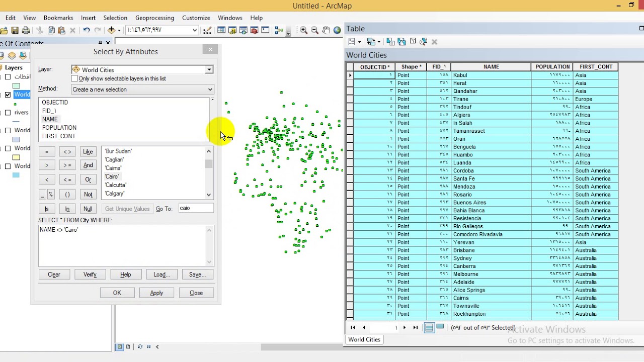Check the World layer with yellow symbol
644x362 pixels.
tap(8, 148)
